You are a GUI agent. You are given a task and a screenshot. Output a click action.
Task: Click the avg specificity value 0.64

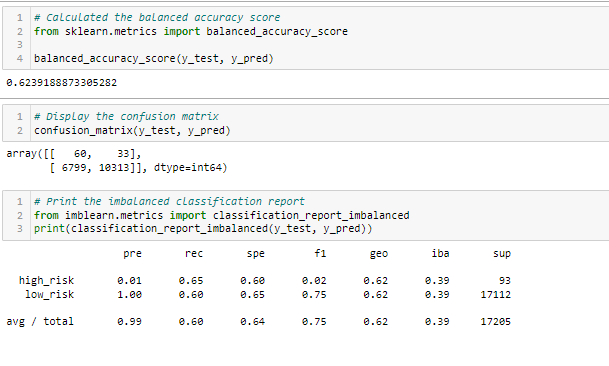252,322
